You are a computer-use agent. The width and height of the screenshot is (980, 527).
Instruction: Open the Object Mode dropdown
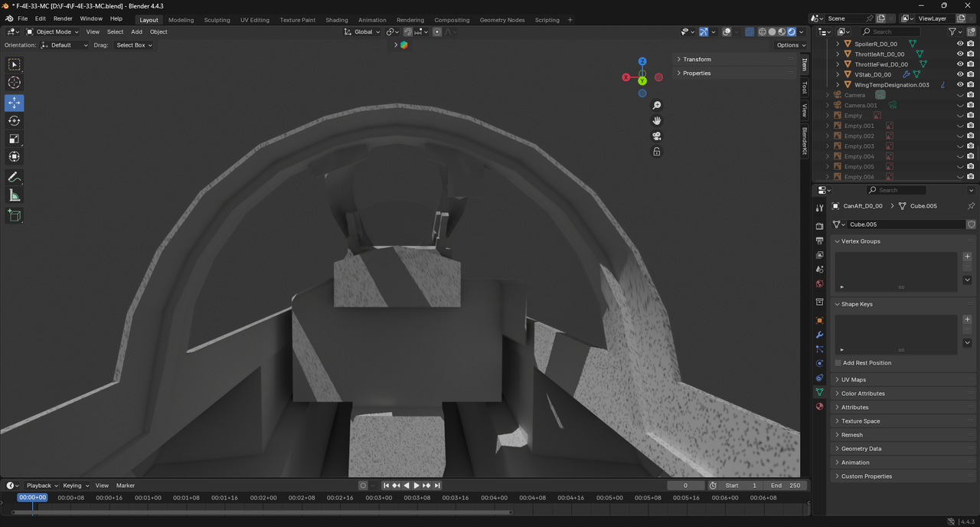[52, 32]
